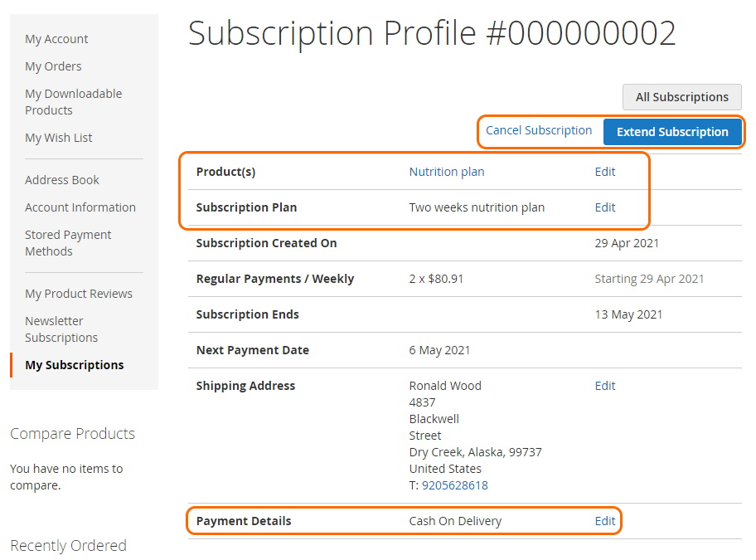
Task: Select Account Information in sidebar
Action: tap(80, 207)
